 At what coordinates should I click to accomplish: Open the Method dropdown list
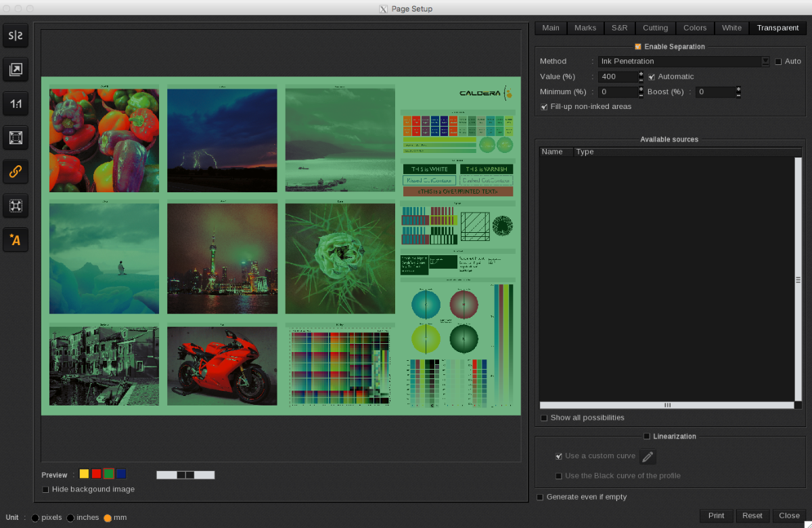tap(765, 62)
